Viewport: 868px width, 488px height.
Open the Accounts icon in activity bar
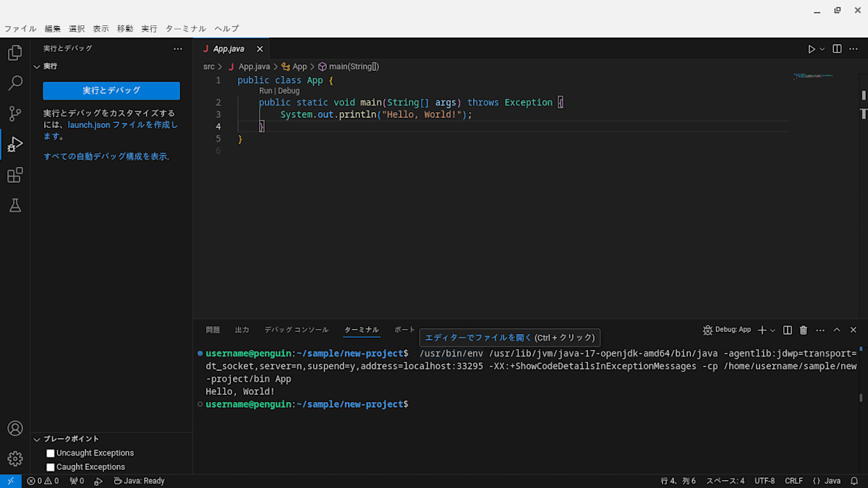pyautogui.click(x=14, y=429)
